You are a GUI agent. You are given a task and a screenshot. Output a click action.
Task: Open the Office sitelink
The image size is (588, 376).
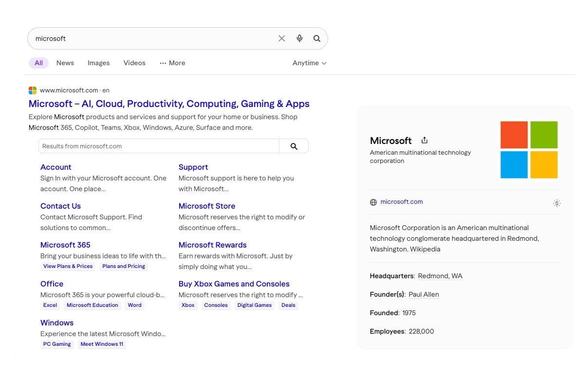coord(52,284)
